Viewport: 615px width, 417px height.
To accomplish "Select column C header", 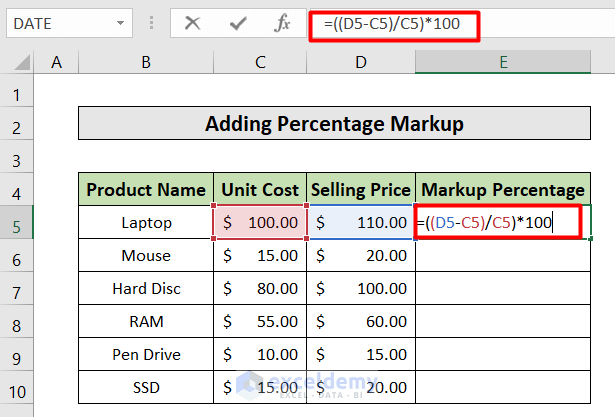I will pos(260,63).
